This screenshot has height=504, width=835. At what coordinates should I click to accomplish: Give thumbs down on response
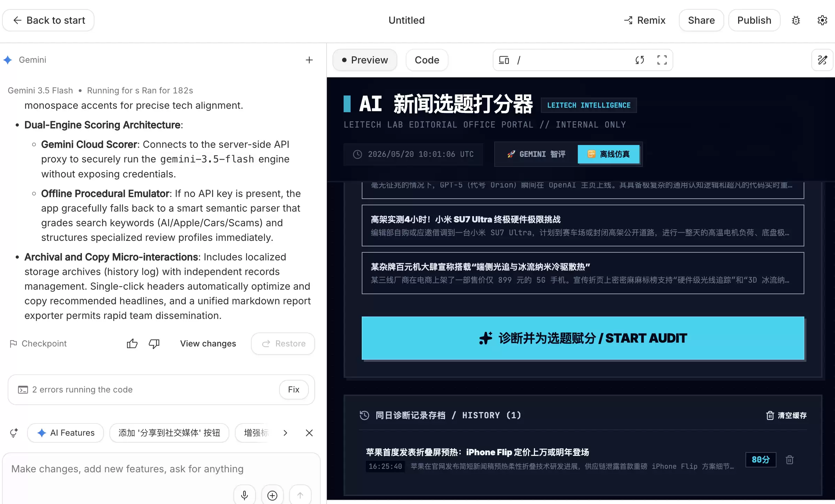click(x=154, y=344)
